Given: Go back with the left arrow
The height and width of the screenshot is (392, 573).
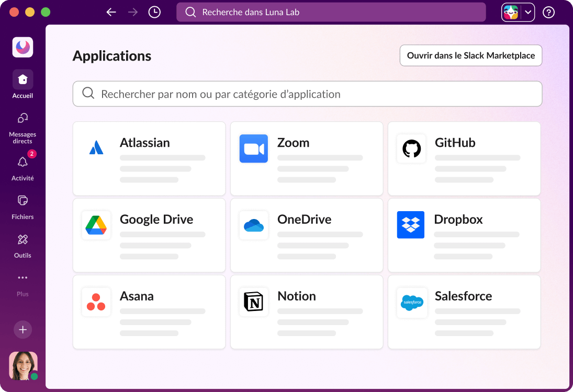Looking at the screenshot, I should tap(111, 12).
